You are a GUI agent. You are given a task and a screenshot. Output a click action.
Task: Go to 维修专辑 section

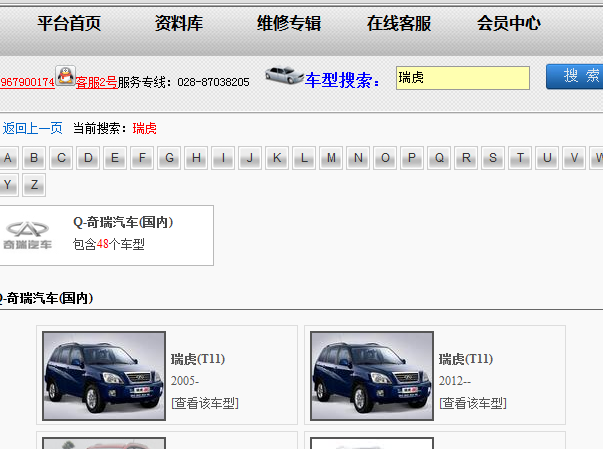pos(289,23)
